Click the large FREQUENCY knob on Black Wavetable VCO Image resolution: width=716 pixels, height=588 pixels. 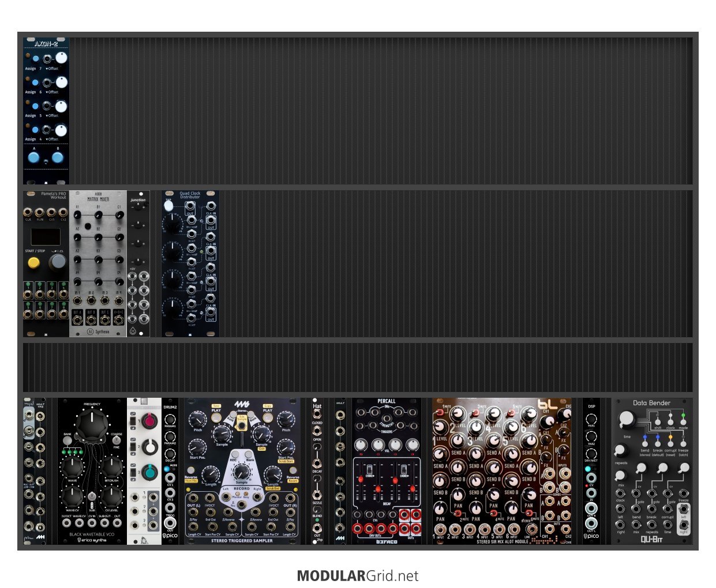click(92, 425)
